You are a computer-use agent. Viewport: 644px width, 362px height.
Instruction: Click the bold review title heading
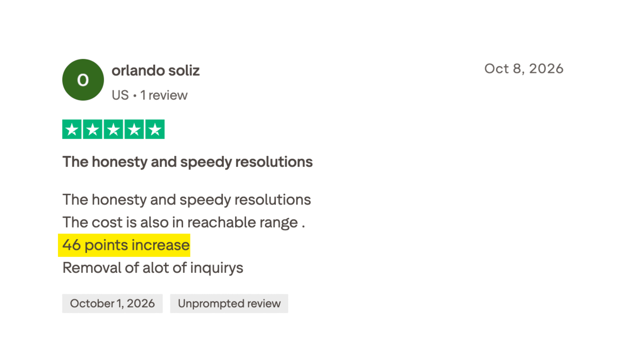click(187, 162)
